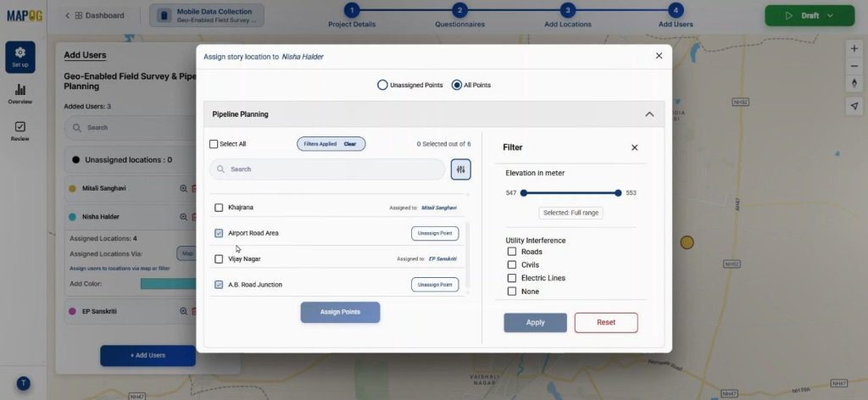
Task: Check None utility interference option
Action: tap(511, 292)
